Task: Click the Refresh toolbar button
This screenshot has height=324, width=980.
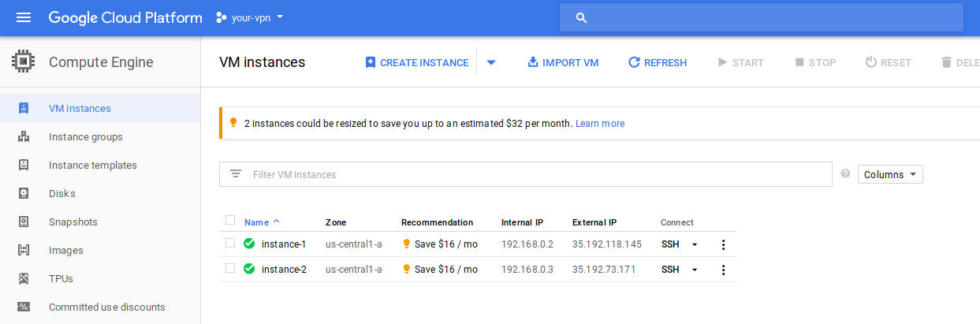Action: tap(658, 62)
